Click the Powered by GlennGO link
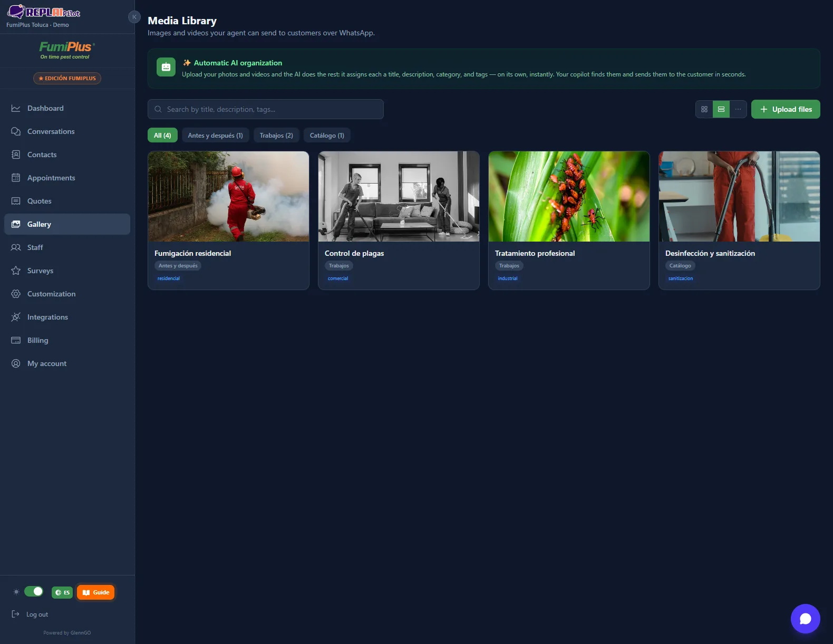 click(x=67, y=633)
